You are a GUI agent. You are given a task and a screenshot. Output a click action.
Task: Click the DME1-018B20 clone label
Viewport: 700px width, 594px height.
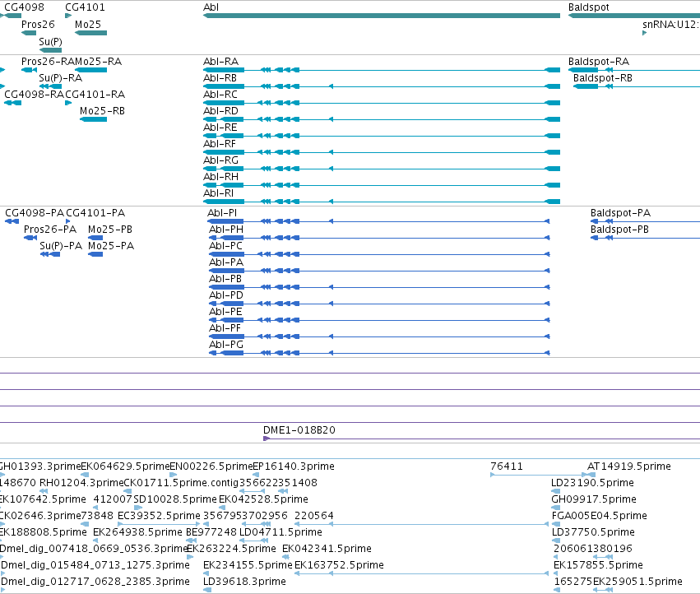click(x=299, y=430)
